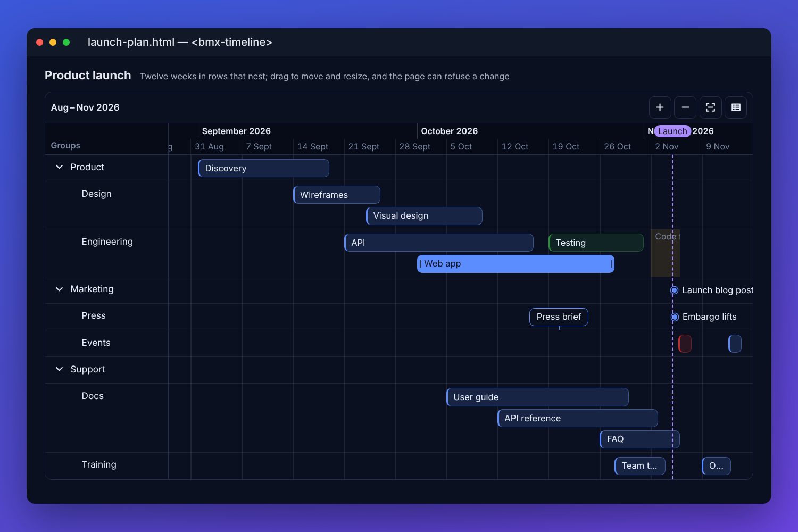Select the Press group label
The image size is (798, 532).
point(94,315)
